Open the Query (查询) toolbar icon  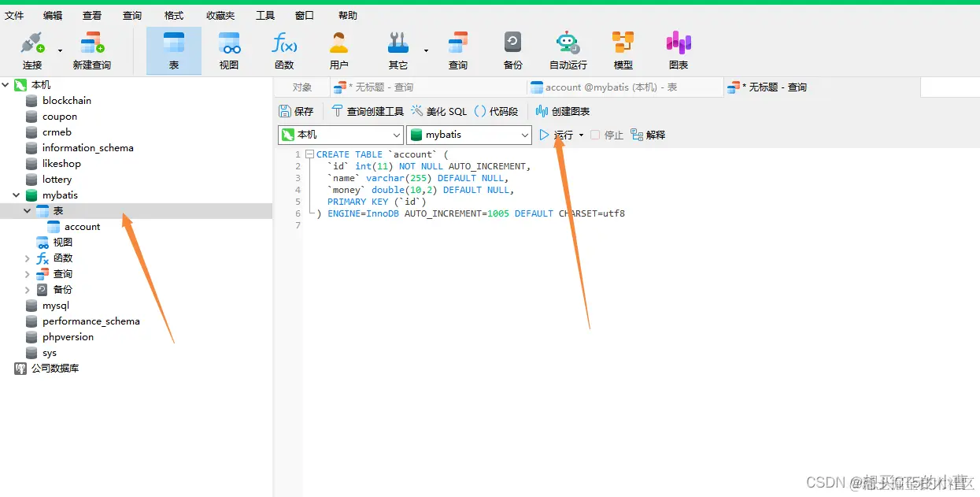458,50
